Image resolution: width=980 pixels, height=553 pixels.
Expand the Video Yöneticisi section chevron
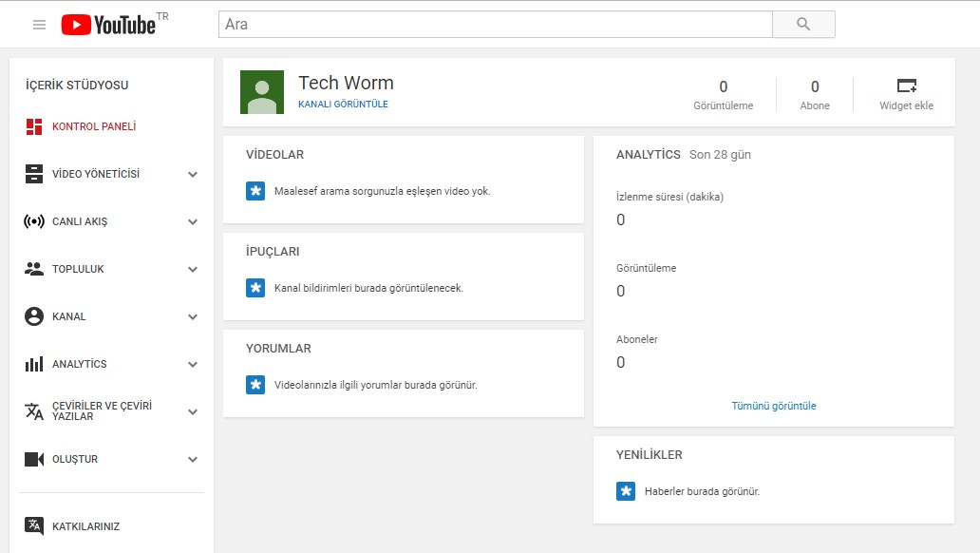pyautogui.click(x=193, y=175)
